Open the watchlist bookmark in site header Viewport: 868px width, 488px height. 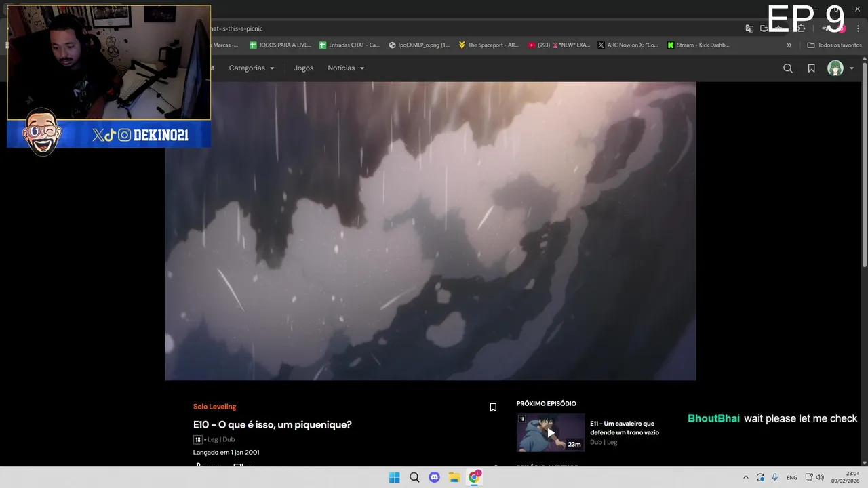[811, 68]
